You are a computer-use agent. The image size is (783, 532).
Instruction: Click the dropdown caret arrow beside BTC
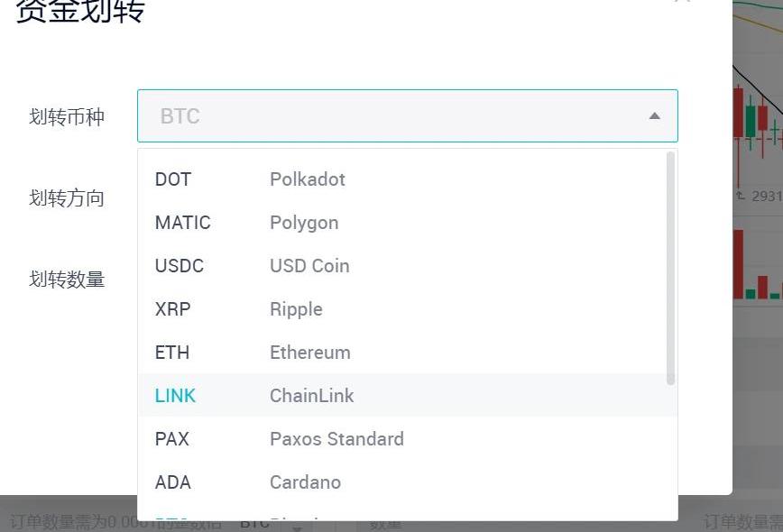click(655, 116)
